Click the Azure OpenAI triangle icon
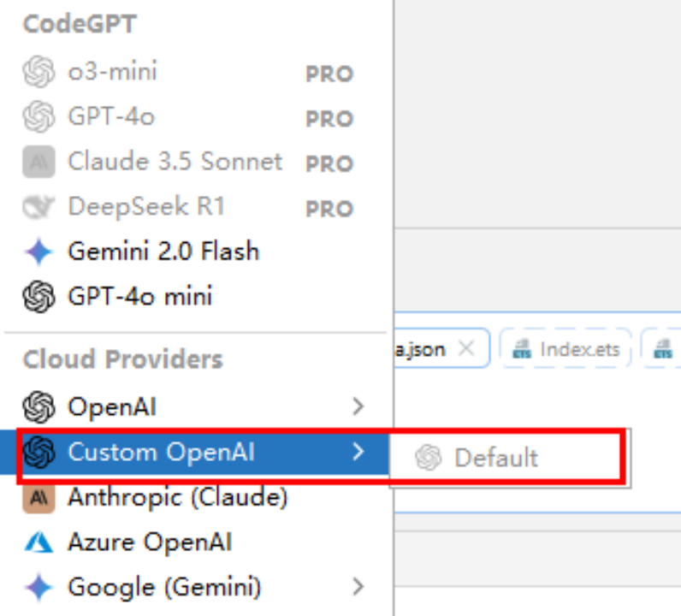This screenshot has width=681, height=616. [x=38, y=542]
